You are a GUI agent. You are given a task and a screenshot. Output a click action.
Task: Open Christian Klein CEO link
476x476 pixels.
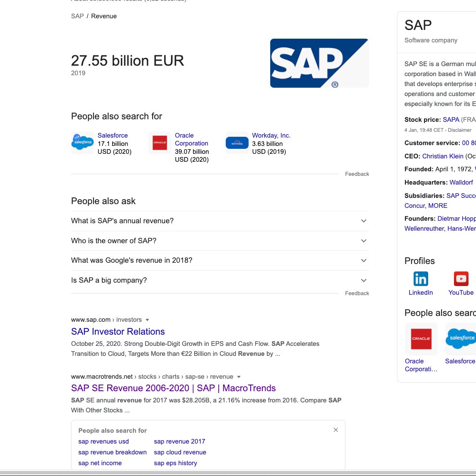(x=443, y=156)
